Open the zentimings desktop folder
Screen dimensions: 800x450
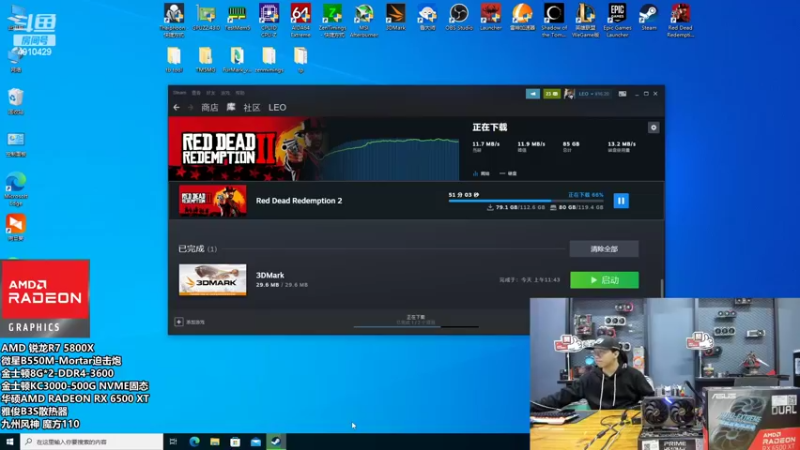tap(269, 60)
